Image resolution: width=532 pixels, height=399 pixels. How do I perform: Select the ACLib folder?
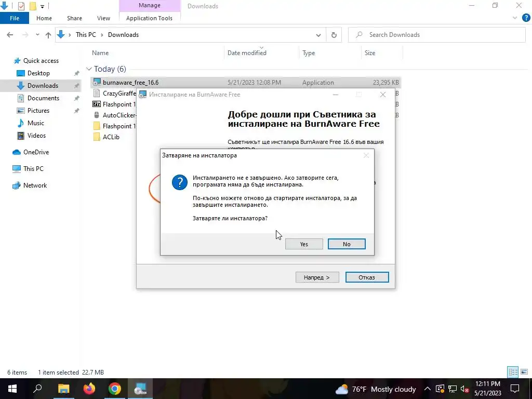111,137
